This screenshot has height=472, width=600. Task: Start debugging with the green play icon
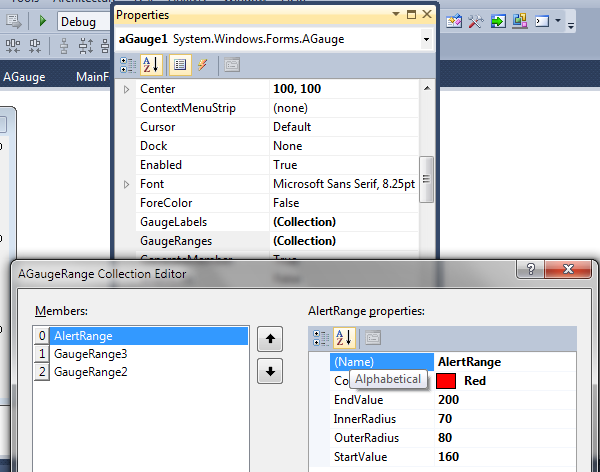click(42, 21)
